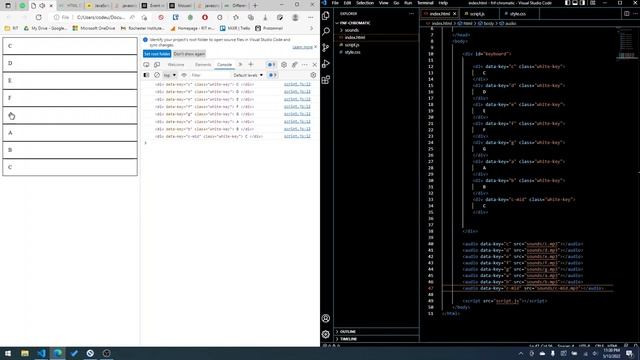Open the Microsoft OneDrive bookmark
The width and height of the screenshot is (640, 360).
[x=94, y=28]
